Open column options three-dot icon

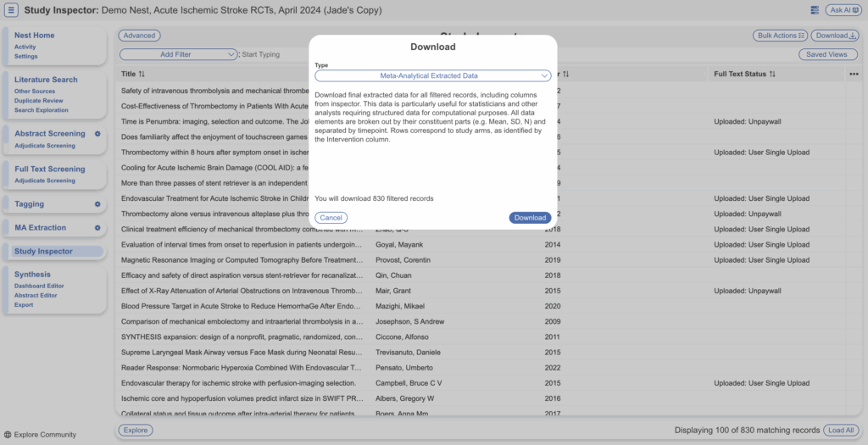coord(853,74)
